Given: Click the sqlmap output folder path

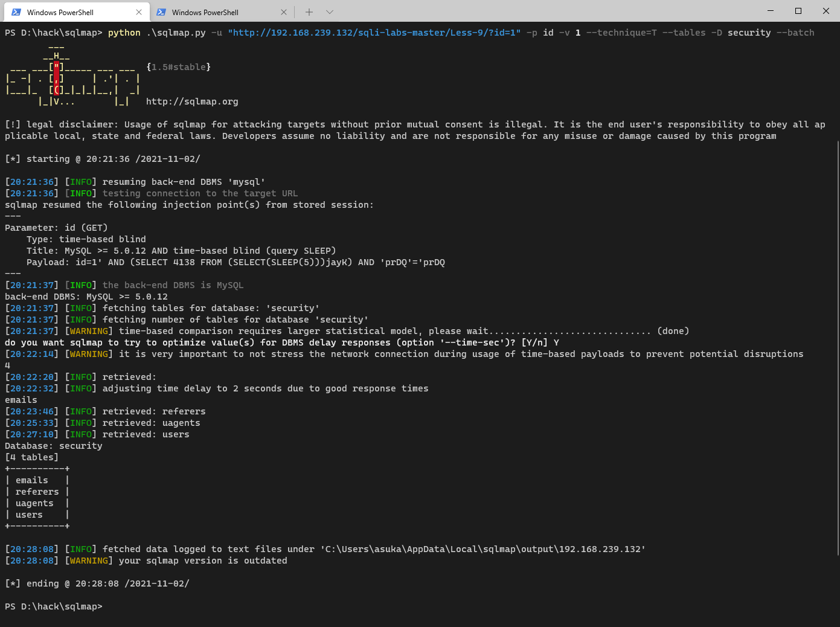Looking at the screenshot, I should [483, 549].
